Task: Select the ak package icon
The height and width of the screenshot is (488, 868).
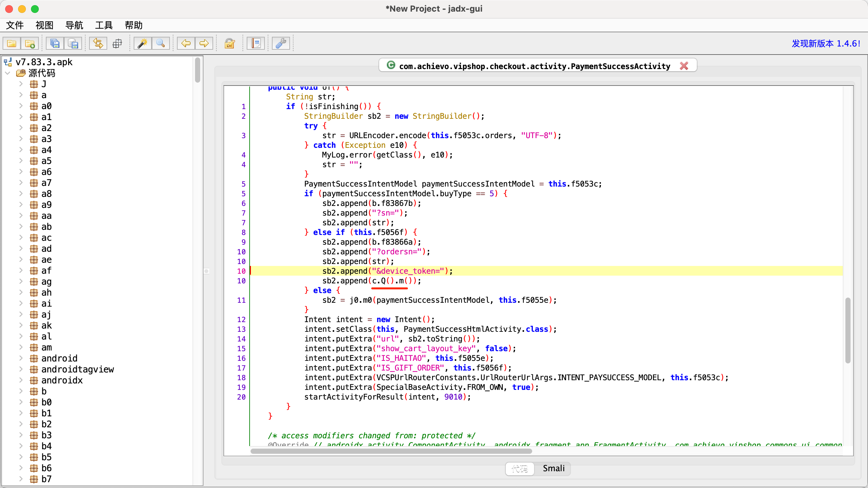Action: [x=34, y=325]
